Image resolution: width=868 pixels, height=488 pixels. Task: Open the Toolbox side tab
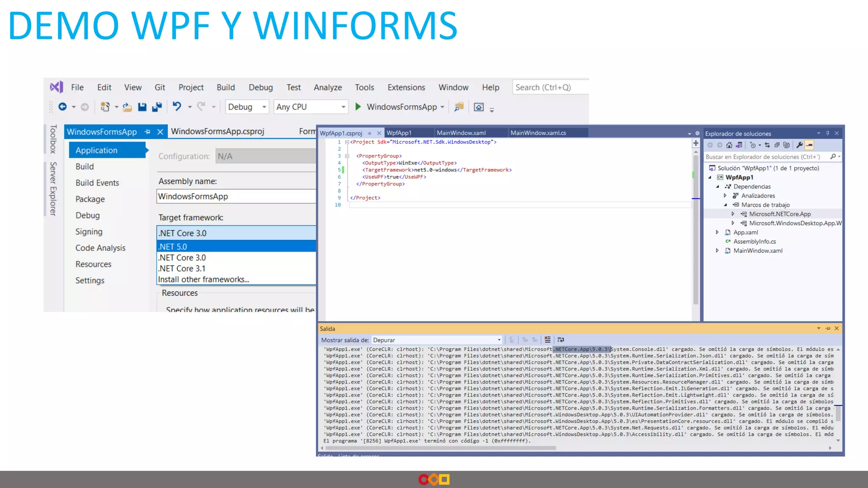pyautogui.click(x=53, y=139)
